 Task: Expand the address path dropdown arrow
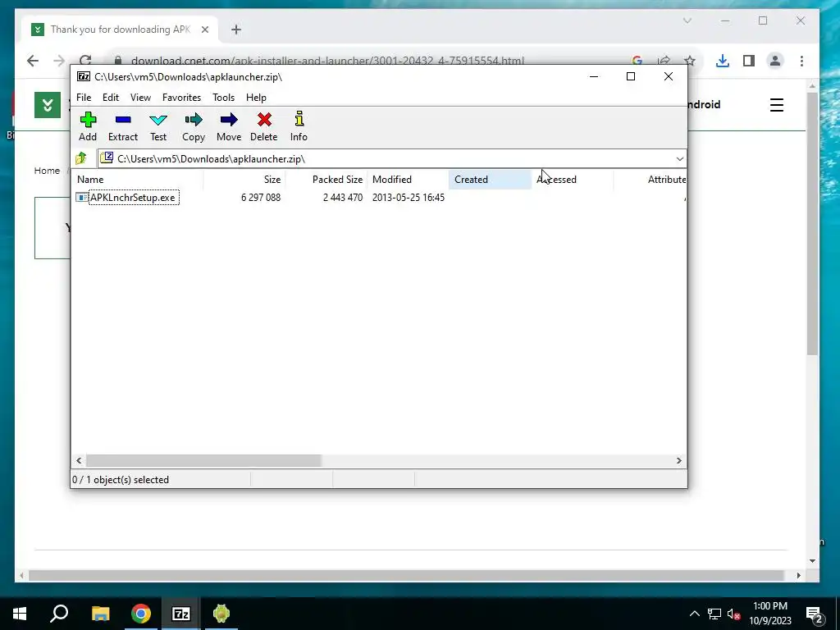(x=679, y=158)
